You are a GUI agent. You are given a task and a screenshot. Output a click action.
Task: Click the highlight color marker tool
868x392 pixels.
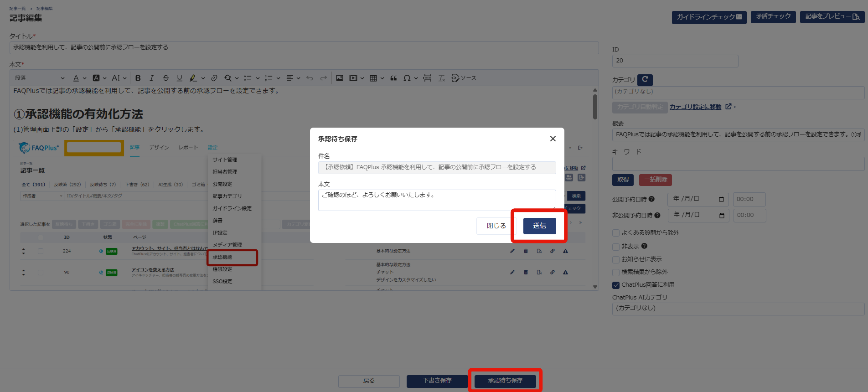(193, 78)
